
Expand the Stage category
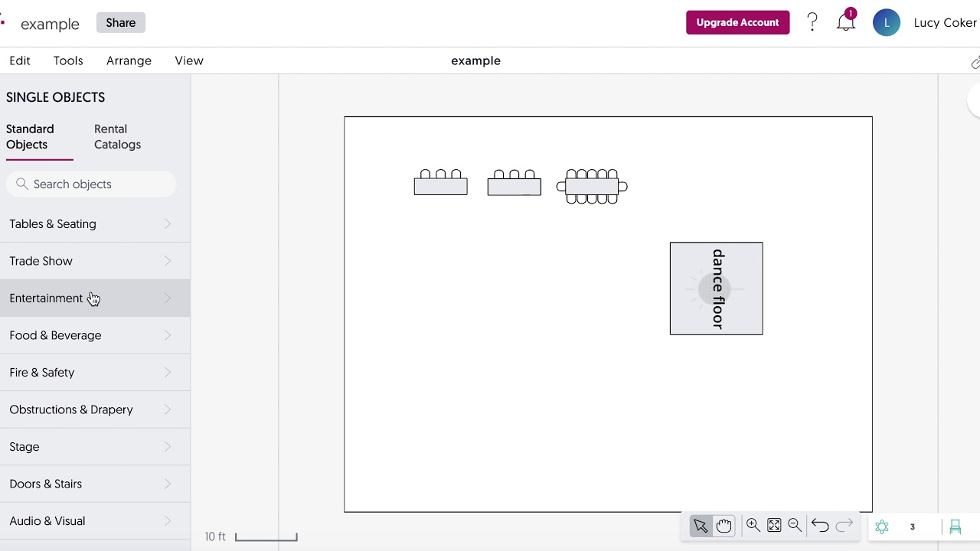point(95,447)
